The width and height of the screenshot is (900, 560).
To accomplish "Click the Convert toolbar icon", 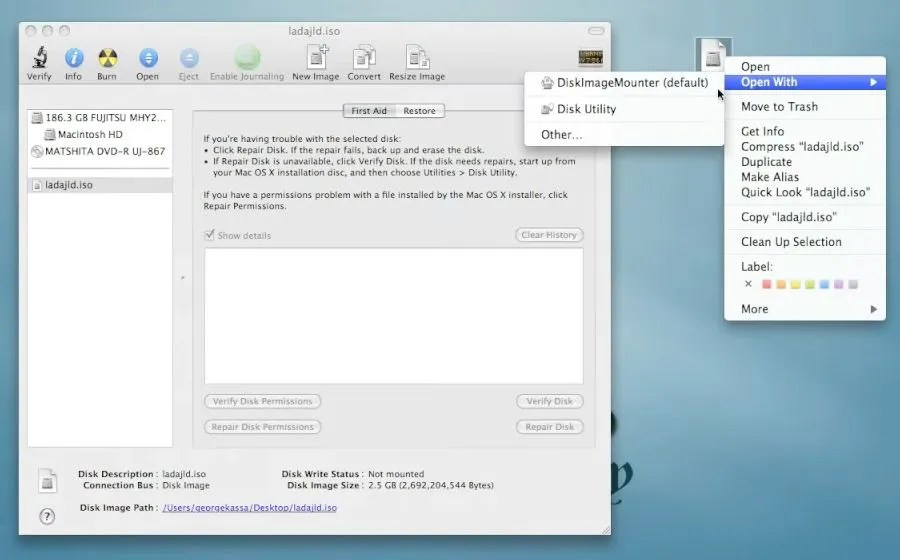I will (x=364, y=57).
